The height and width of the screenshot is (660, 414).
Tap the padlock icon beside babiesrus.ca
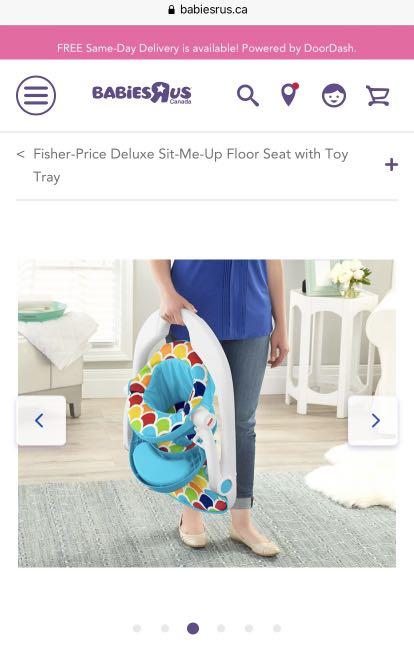(171, 10)
